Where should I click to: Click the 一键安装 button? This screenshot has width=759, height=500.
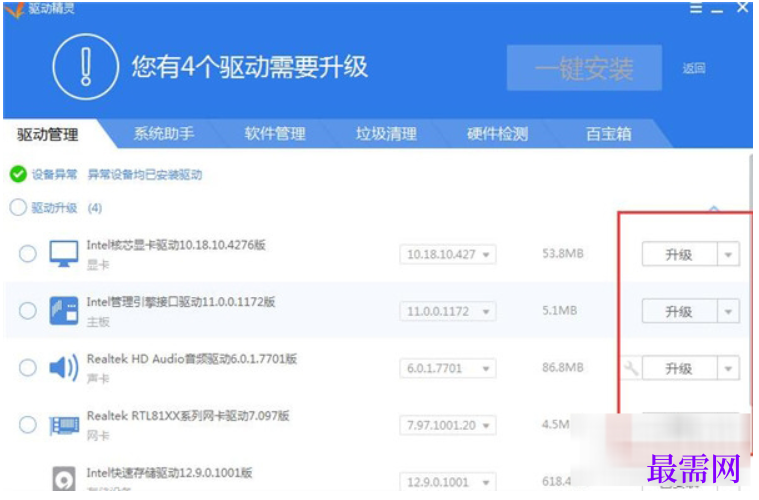[x=584, y=68]
